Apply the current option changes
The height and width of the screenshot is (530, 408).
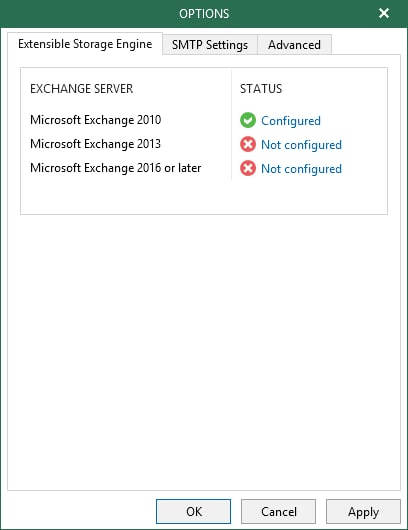tap(363, 511)
